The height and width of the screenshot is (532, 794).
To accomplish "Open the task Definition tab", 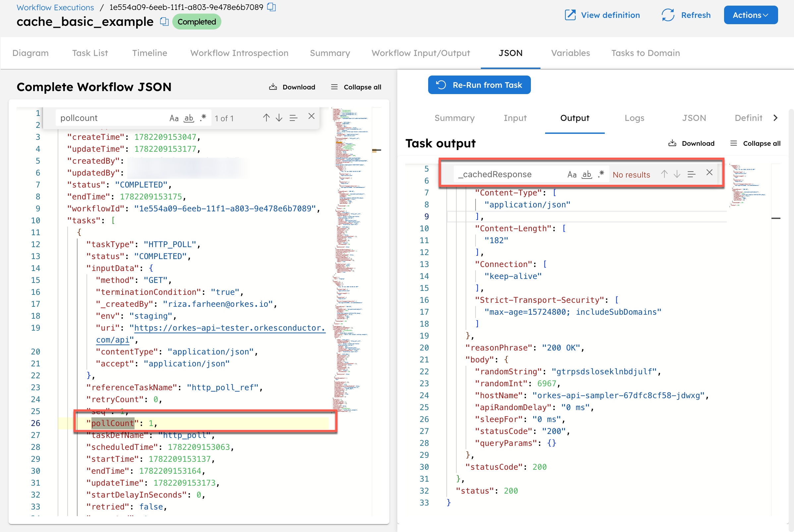I will point(748,118).
